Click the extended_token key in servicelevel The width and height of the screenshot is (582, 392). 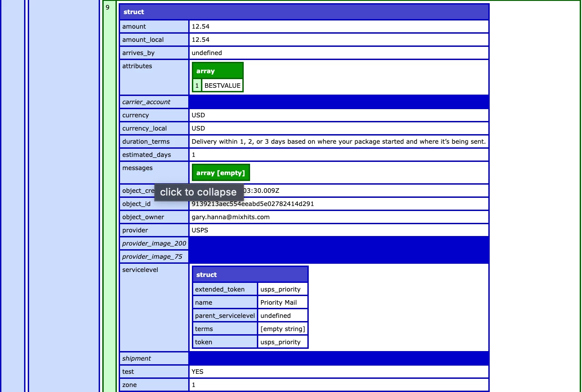[x=225, y=289]
